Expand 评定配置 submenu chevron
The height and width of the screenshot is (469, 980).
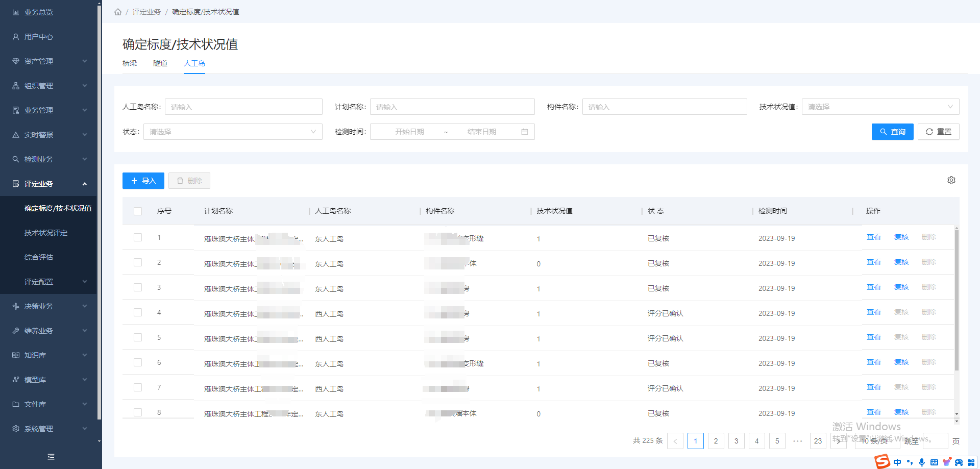coord(85,282)
